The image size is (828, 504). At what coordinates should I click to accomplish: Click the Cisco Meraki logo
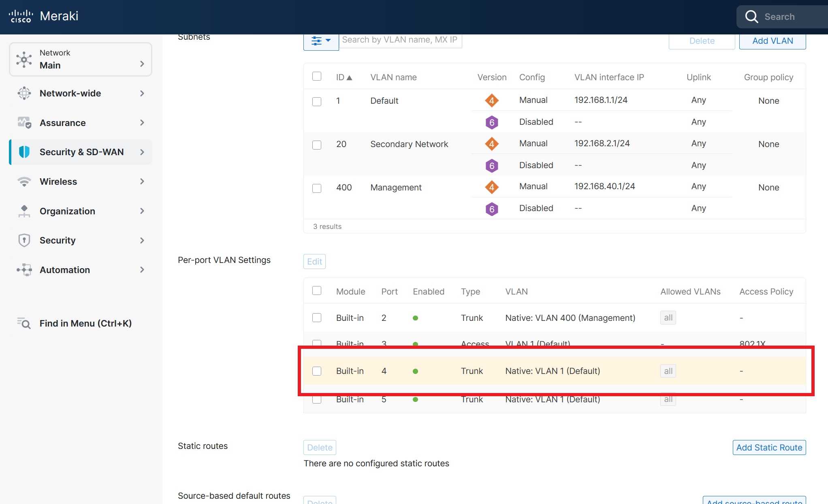point(43,16)
